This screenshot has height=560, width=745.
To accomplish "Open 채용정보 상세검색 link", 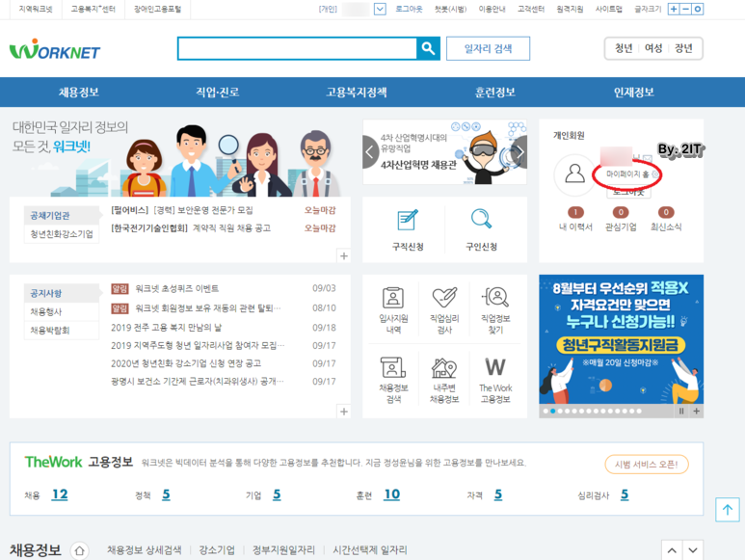I will point(144,550).
